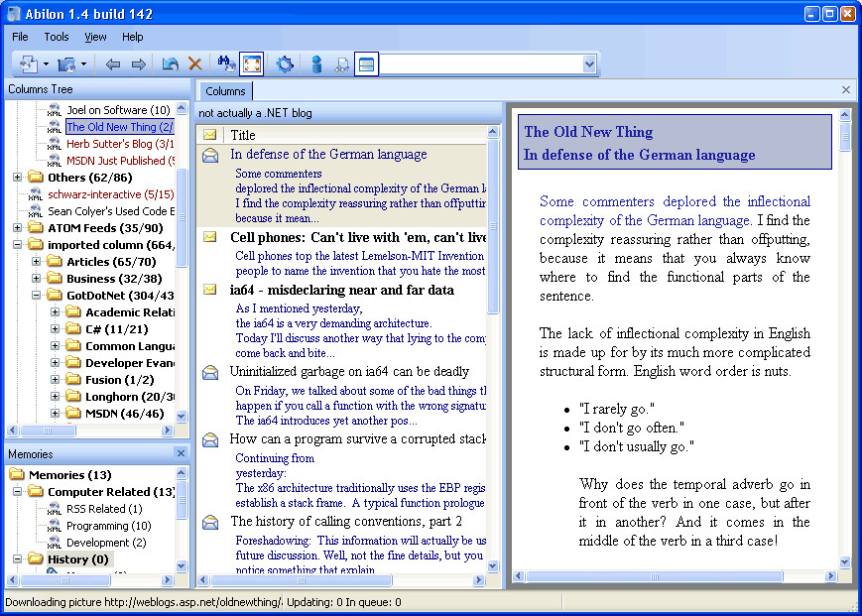
Task: Click the document with glasses icon
Action: coord(341,64)
